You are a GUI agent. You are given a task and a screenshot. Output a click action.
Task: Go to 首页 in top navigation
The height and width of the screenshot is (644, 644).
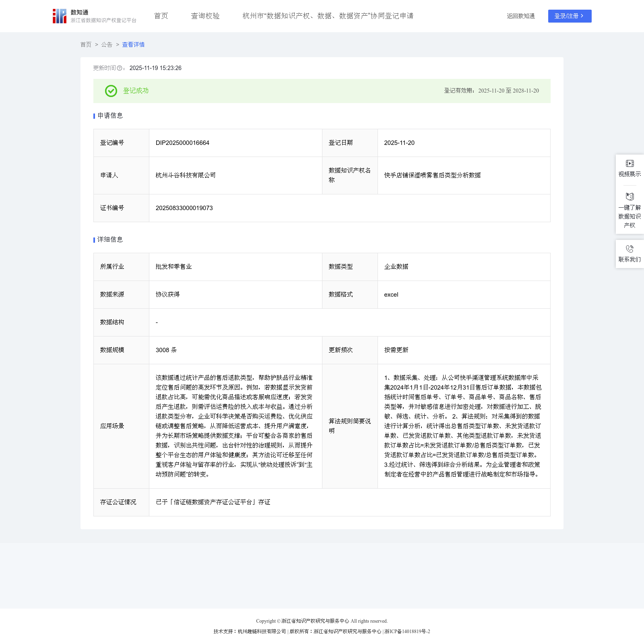pyautogui.click(x=161, y=16)
